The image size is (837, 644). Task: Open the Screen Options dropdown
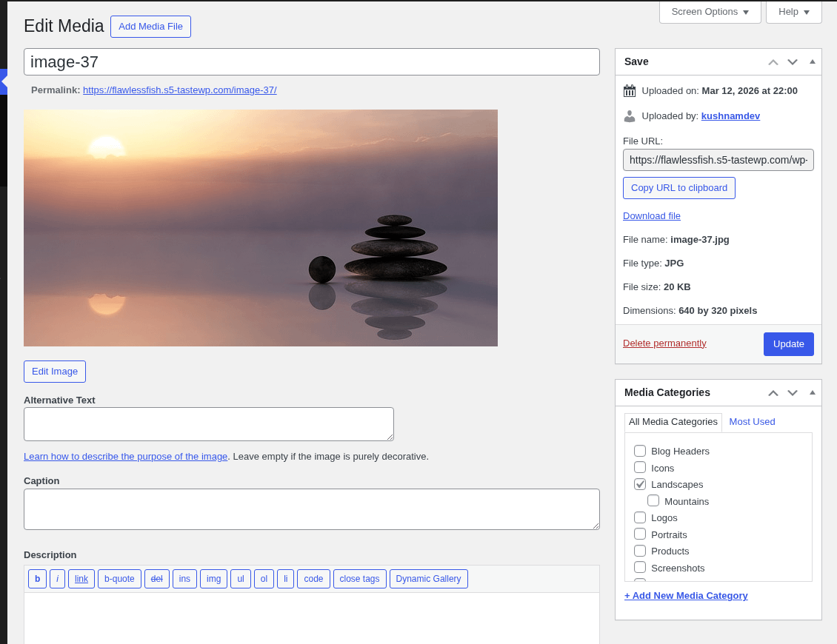tap(709, 12)
